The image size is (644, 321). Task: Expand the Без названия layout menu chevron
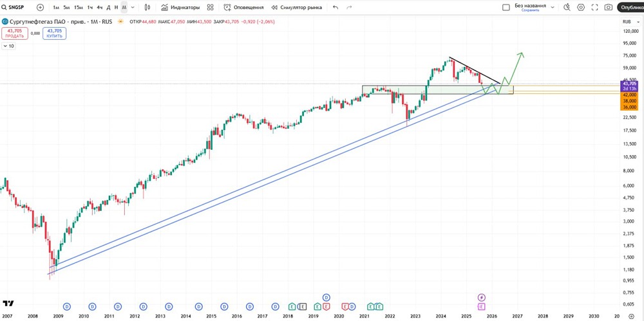pyautogui.click(x=553, y=7)
